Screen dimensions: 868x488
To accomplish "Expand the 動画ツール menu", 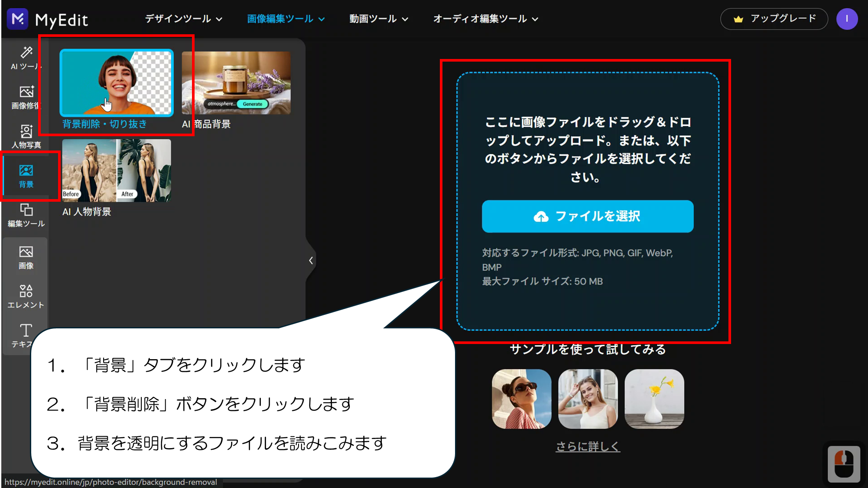I will point(379,19).
